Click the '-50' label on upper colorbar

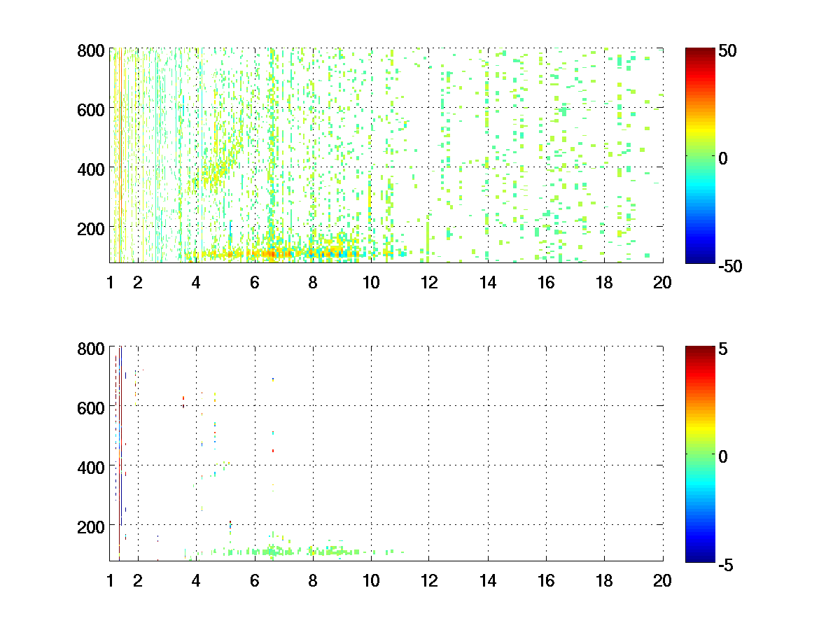click(731, 266)
